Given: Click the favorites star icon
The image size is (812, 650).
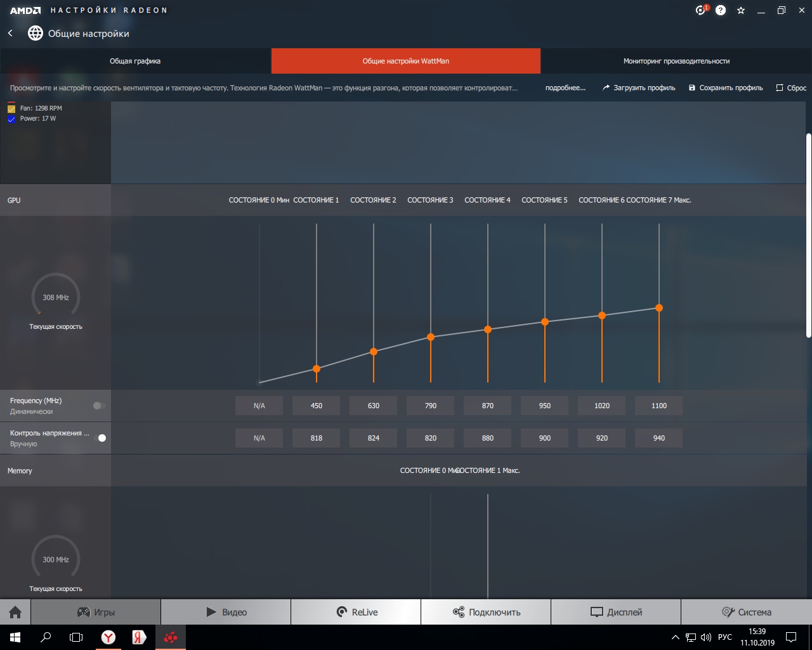Looking at the screenshot, I should 741,10.
